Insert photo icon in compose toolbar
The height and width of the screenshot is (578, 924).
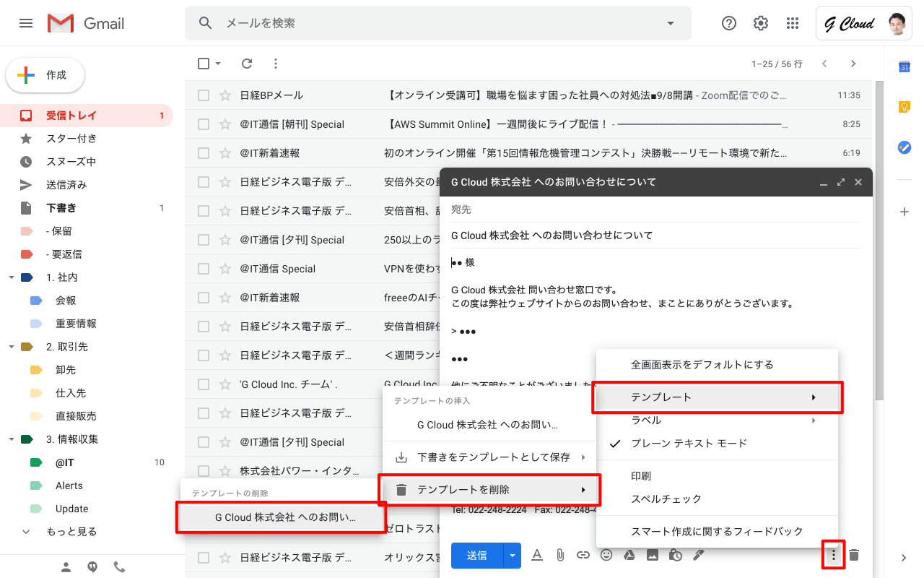[653, 555]
